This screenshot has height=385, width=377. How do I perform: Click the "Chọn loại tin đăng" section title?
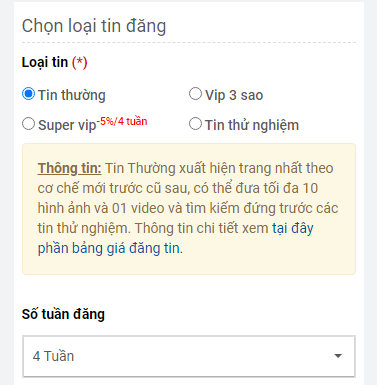(94, 26)
